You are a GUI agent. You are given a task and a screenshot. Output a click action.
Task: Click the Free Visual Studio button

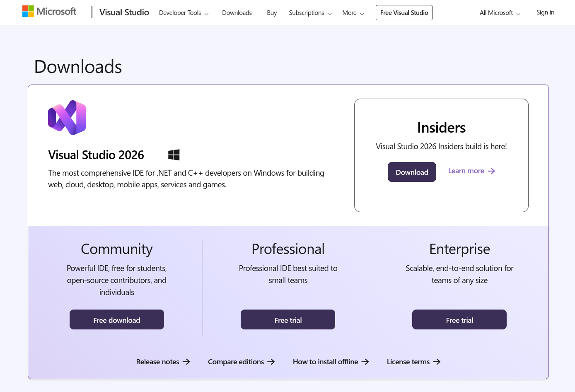point(404,12)
